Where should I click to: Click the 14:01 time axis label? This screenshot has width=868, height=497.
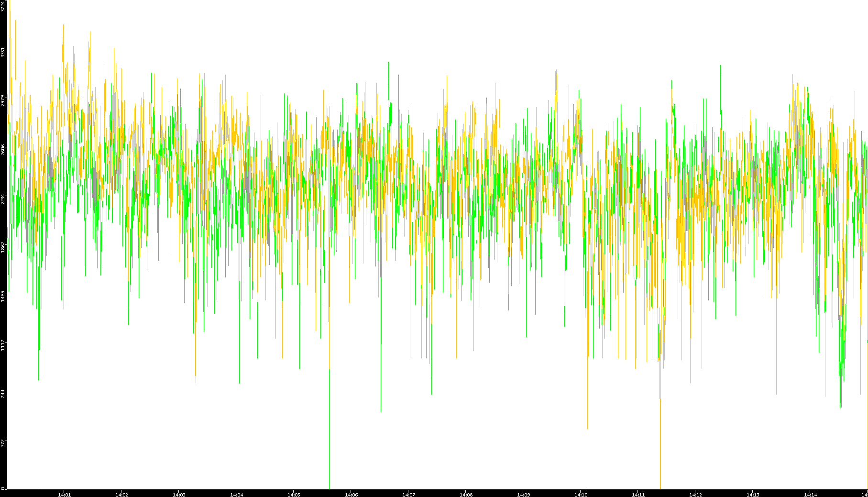coord(64,495)
